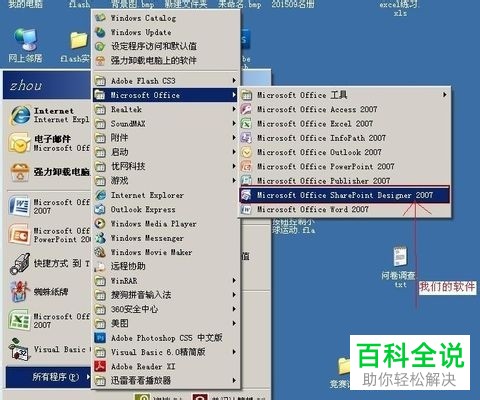Open Windows Catalog from programs menu
The width and height of the screenshot is (480, 400).
(x=166, y=18)
